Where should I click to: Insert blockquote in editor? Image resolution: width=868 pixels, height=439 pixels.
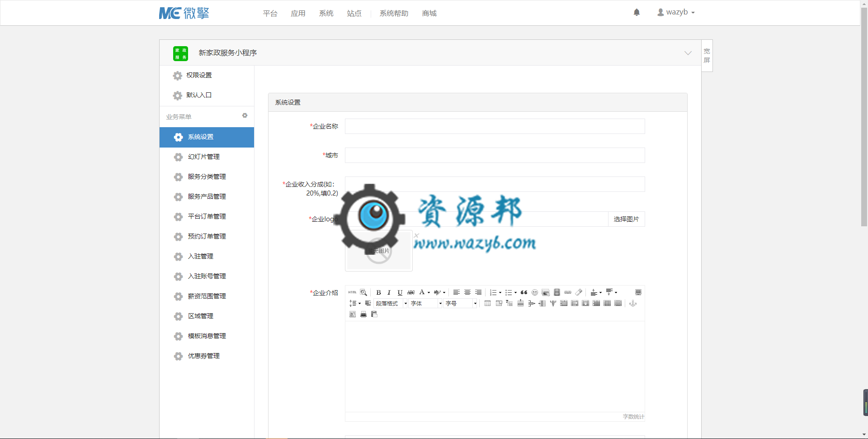524,292
